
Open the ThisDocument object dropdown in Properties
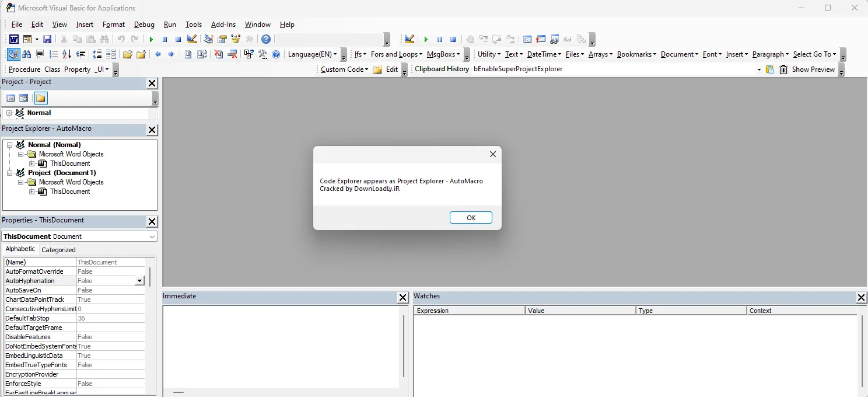[152, 236]
